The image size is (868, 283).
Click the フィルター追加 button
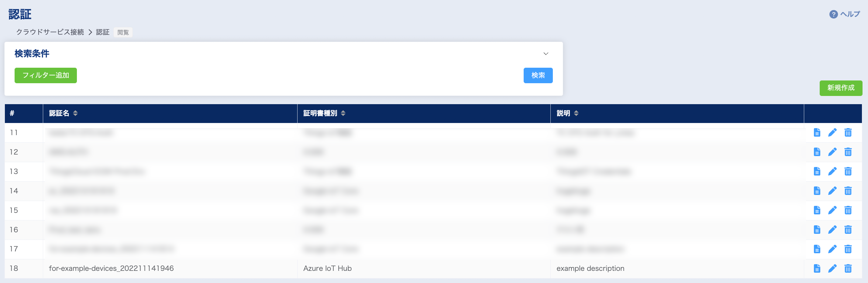coord(46,75)
